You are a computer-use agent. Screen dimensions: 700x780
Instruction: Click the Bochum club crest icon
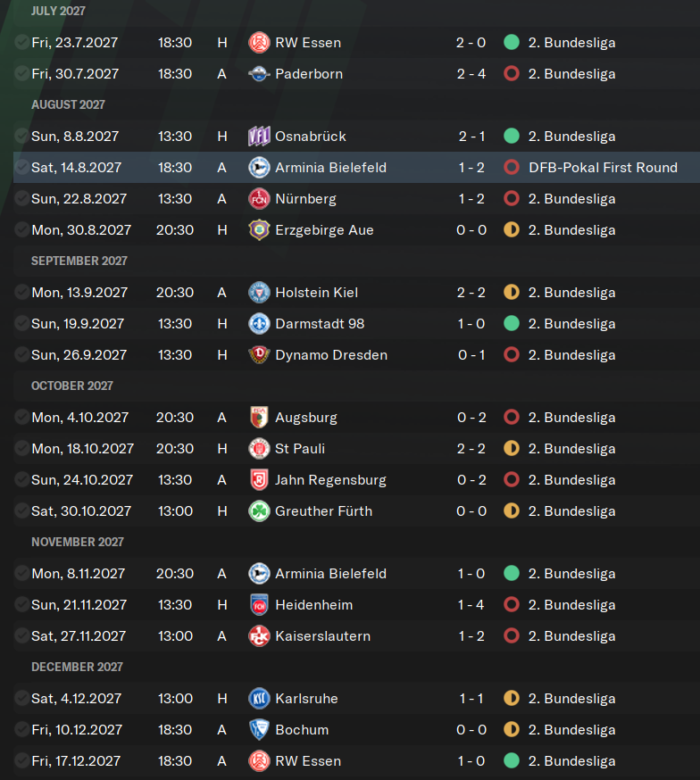259,730
